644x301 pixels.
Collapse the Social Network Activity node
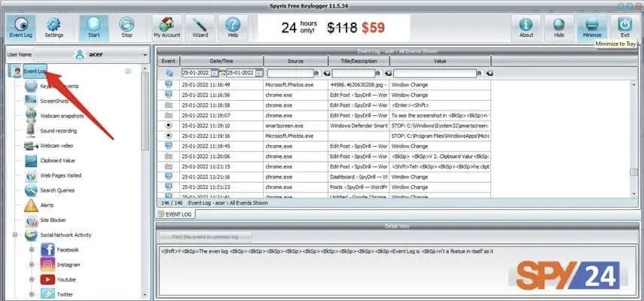(x=15, y=235)
